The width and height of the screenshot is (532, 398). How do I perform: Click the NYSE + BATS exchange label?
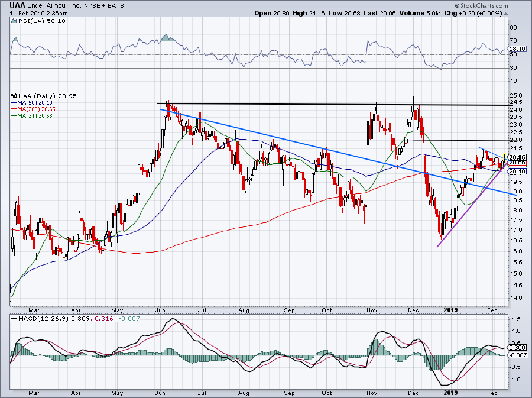pos(104,6)
